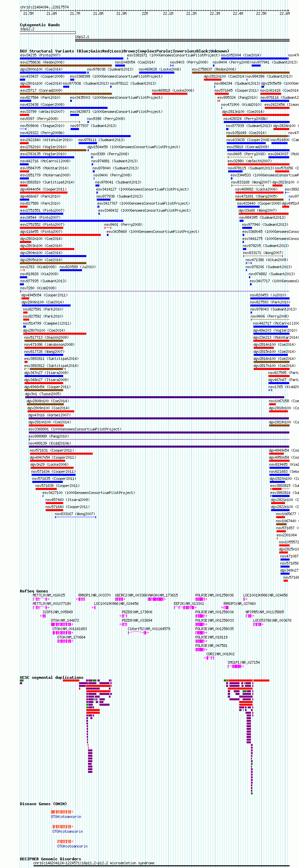This screenshot has height=868, width=299.
Task: Open gene OTOA|NM_144672
Action: coord(65,621)
